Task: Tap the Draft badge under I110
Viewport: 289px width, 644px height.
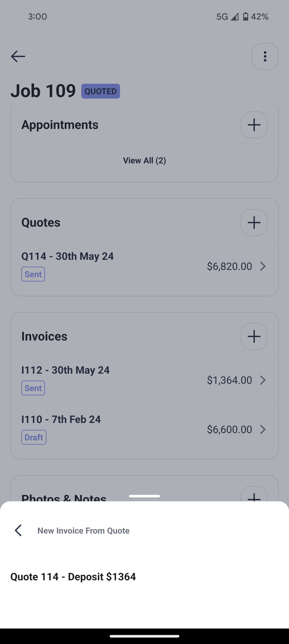Action: 34,437
